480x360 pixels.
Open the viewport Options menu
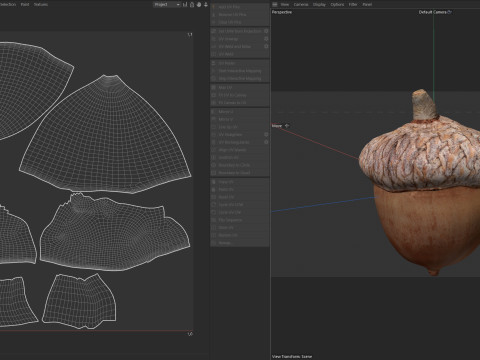point(337,4)
